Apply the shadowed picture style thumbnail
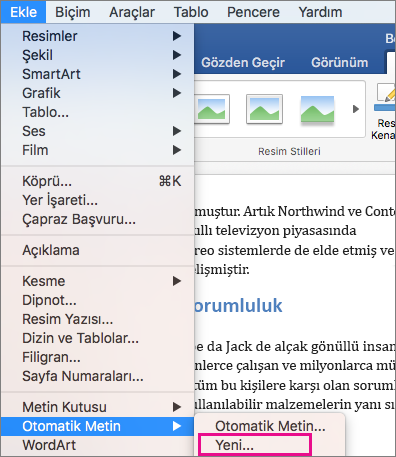Viewport: 396px width, 457px height. click(x=317, y=109)
